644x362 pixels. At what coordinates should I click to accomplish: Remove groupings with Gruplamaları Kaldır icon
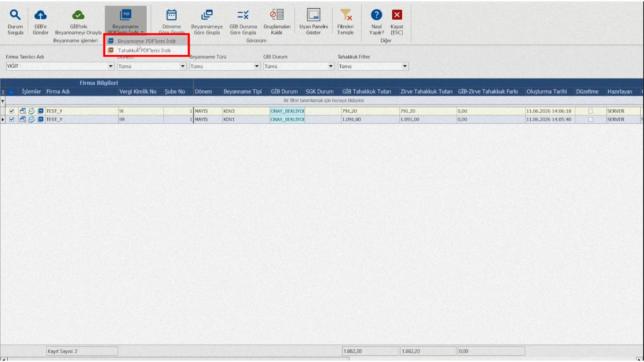pyautogui.click(x=277, y=15)
